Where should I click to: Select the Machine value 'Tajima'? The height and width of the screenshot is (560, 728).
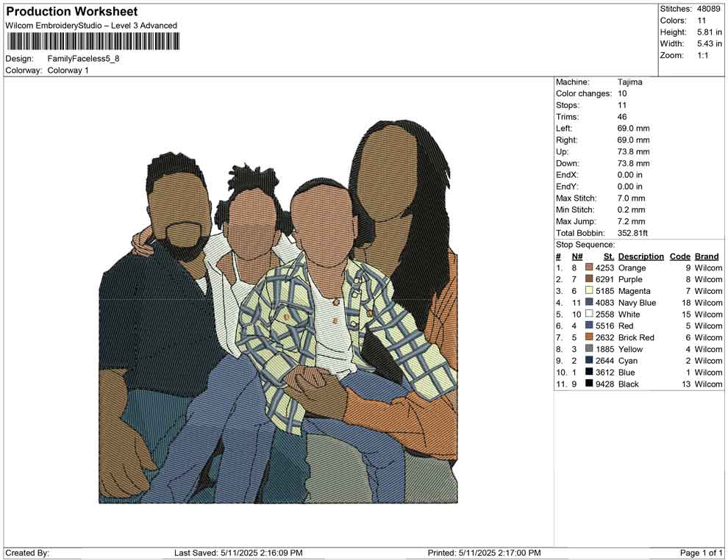click(x=630, y=82)
